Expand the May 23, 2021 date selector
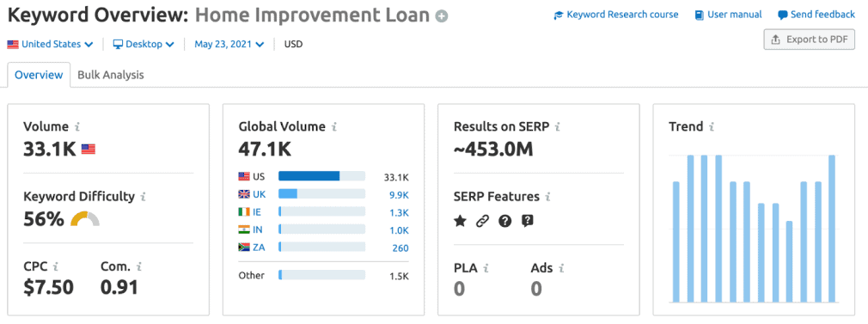This screenshot has height=324, width=868. (x=229, y=45)
